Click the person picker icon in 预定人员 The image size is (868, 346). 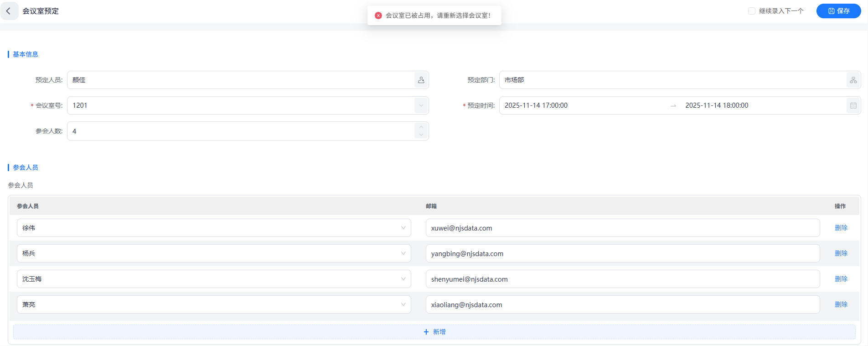421,80
